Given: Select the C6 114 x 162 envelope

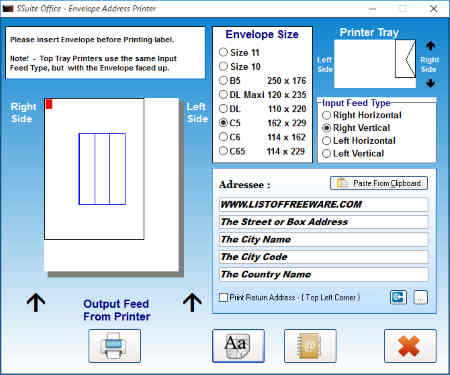Looking at the screenshot, I should click(x=262, y=137).
